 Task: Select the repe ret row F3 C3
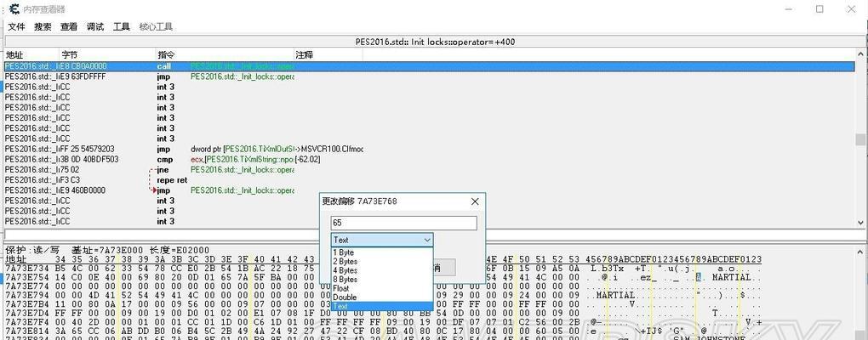click(x=429, y=179)
